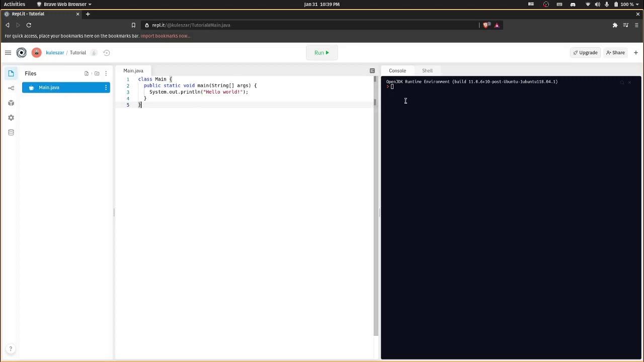The width and height of the screenshot is (644, 362).
Task: Open the browser extensions puzzle icon
Action: (x=615, y=25)
